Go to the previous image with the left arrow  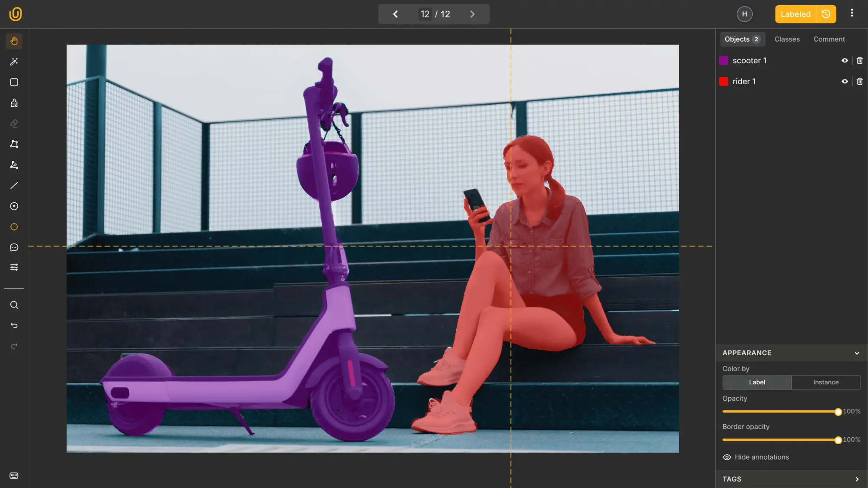[x=395, y=14]
